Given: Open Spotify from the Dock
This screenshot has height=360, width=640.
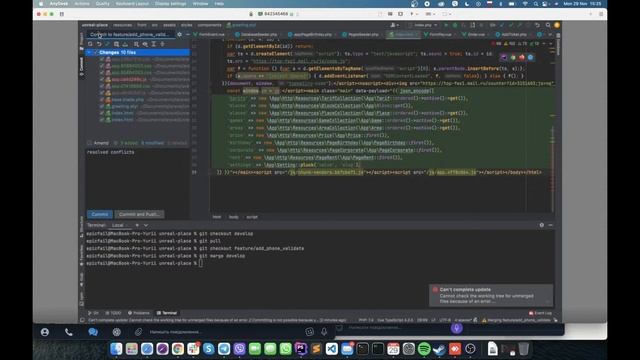Looking at the screenshot, I should coord(424,349).
